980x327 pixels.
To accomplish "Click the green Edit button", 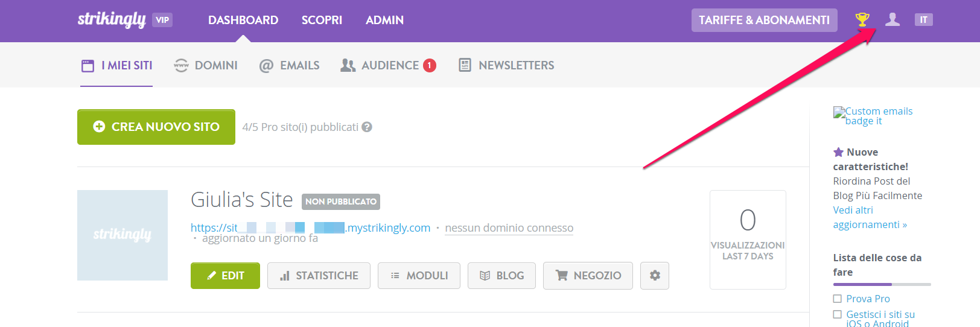I will coord(225,276).
